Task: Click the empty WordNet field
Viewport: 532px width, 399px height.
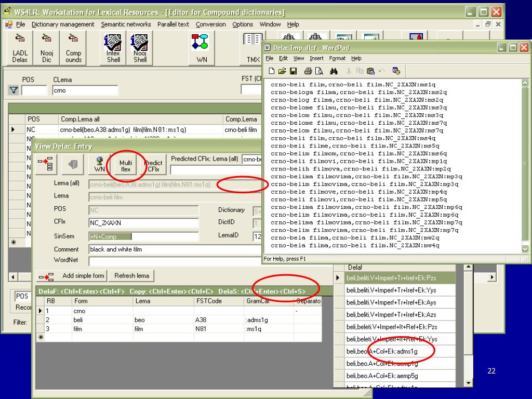Action: (175, 261)
